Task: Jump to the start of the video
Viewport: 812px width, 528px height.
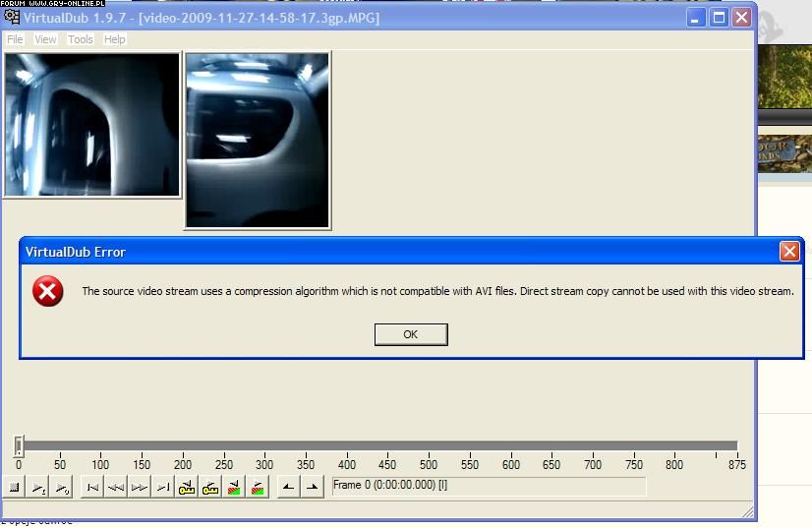Action: (92, 487)
